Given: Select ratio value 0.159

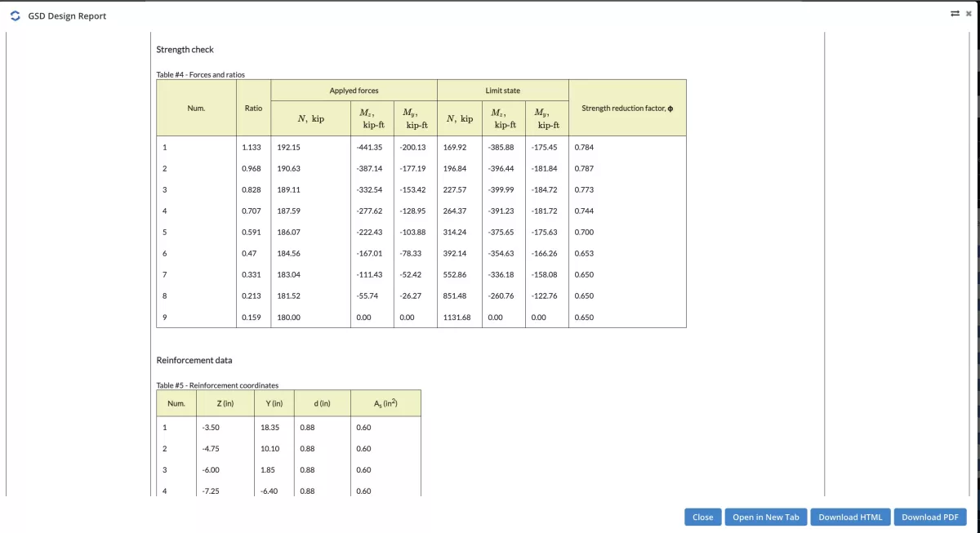Looking at the screenshot, I should (252, 317).
